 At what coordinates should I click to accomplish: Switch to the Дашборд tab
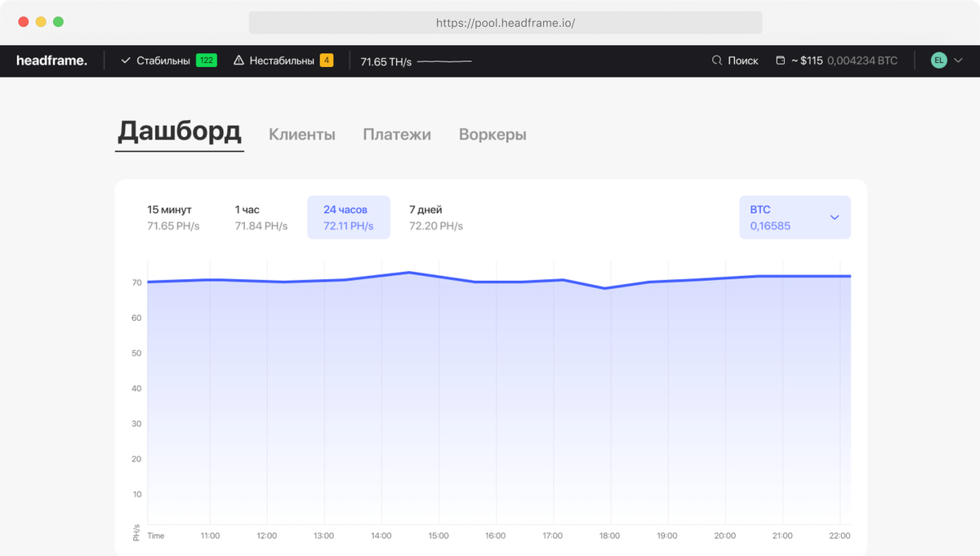point(180,131)
